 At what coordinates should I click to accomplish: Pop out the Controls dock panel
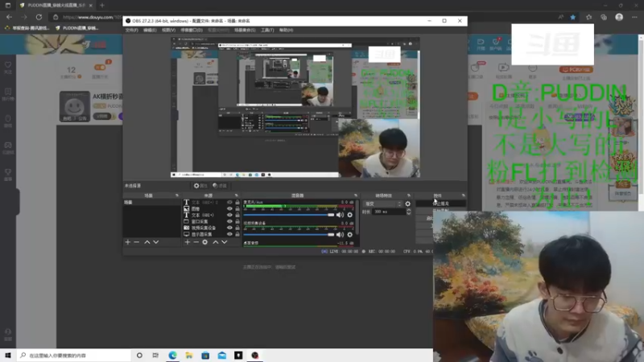464,195
